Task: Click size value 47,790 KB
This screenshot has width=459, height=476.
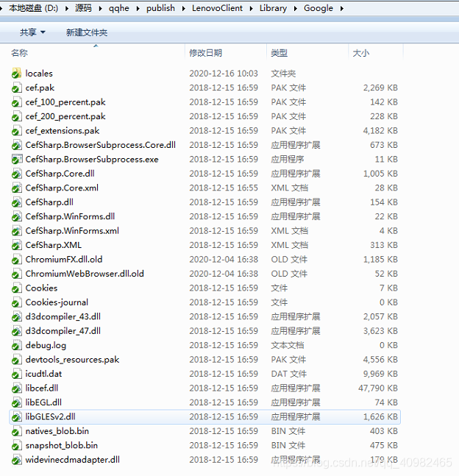Action: click(x=378, y=388)
